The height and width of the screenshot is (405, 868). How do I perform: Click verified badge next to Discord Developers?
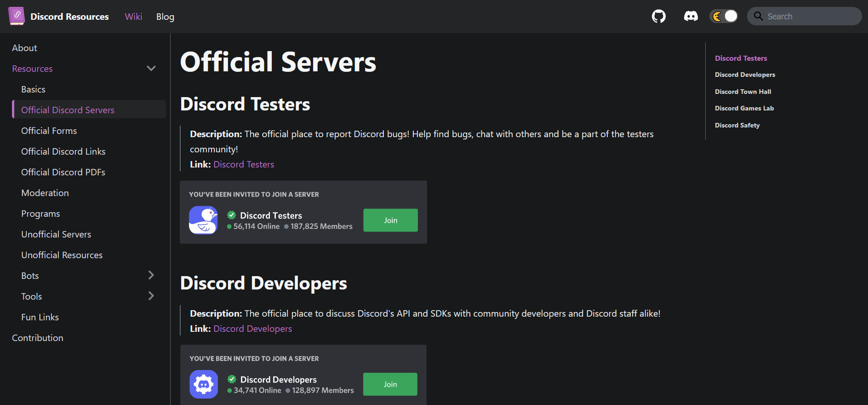click(232, 379)
